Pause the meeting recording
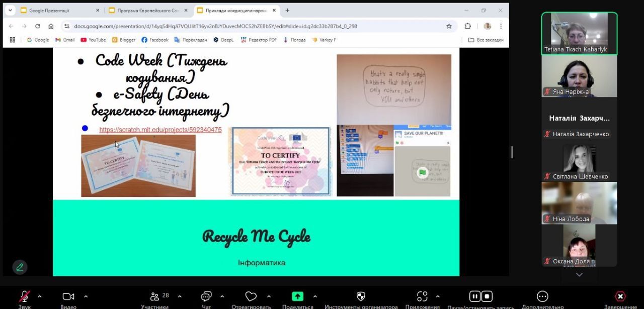Viewport: 644px width, 309px height. coord(474,296)
